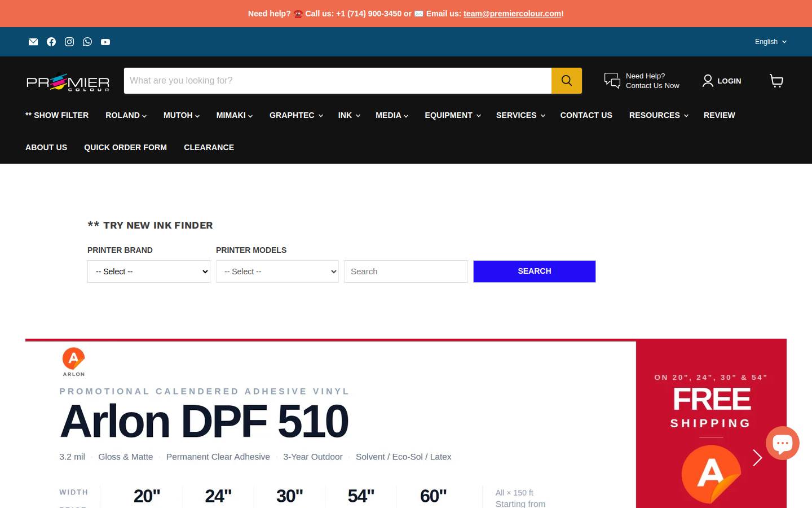The image size is (812, 508).
Task: Go to the CONTACT US page
Action: (x=586, y=115)
